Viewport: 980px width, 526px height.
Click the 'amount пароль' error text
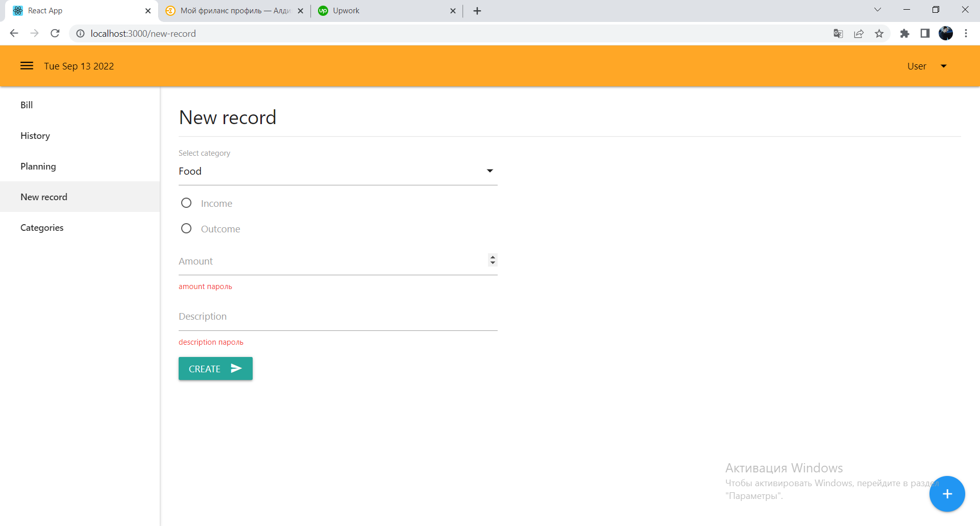205,286
